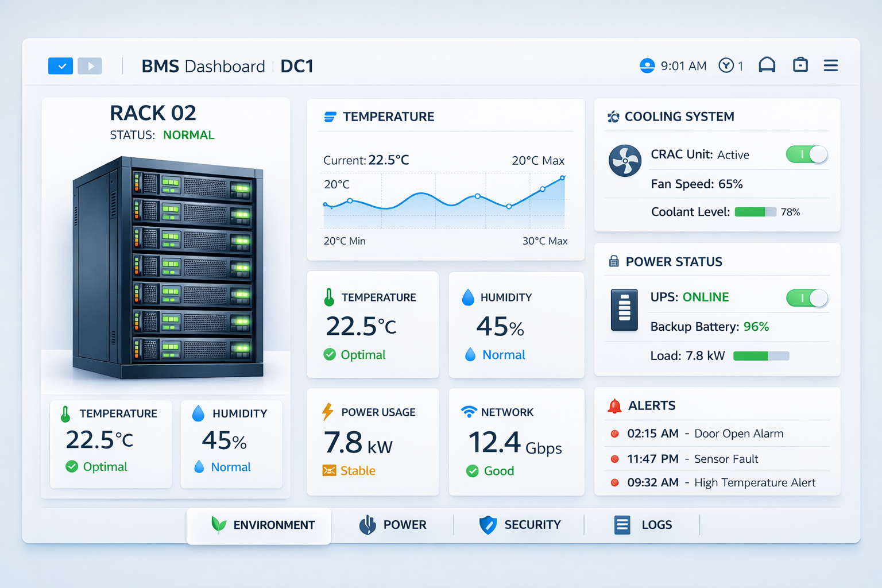
Task: Toggle the CRAC Unit Active switch
Action: pyautogui.click(x=806, y=154)
